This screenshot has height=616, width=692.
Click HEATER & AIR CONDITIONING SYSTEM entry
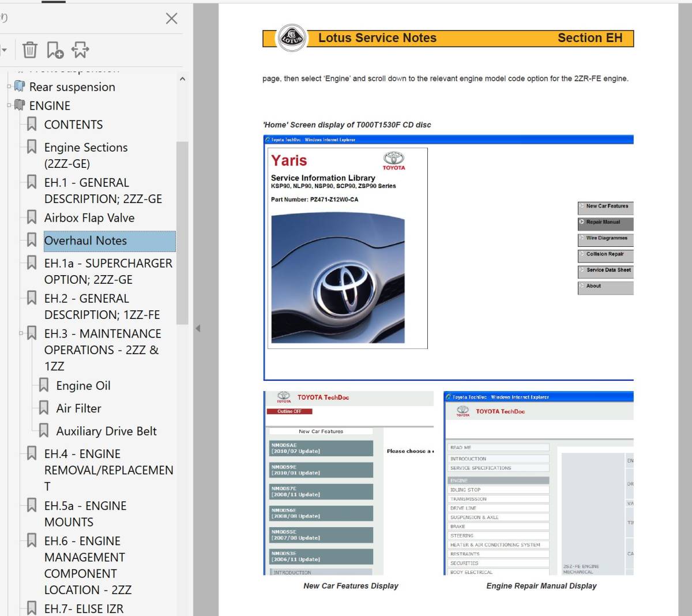coord(499,544)
